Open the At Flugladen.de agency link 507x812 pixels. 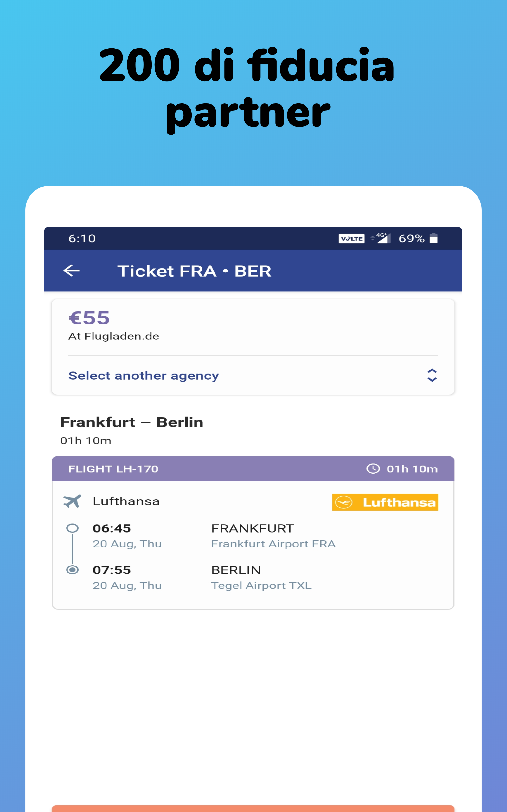pos(114,336)
